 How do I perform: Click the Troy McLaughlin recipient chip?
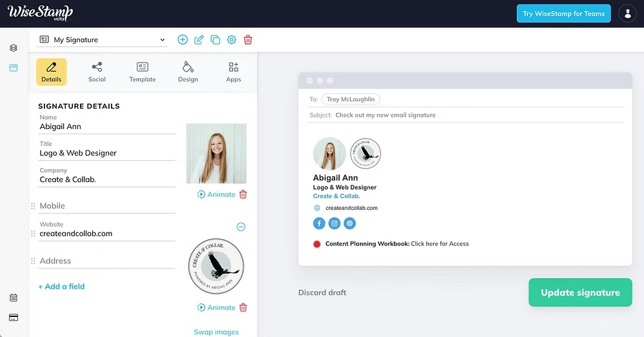(x=351, y=99)
